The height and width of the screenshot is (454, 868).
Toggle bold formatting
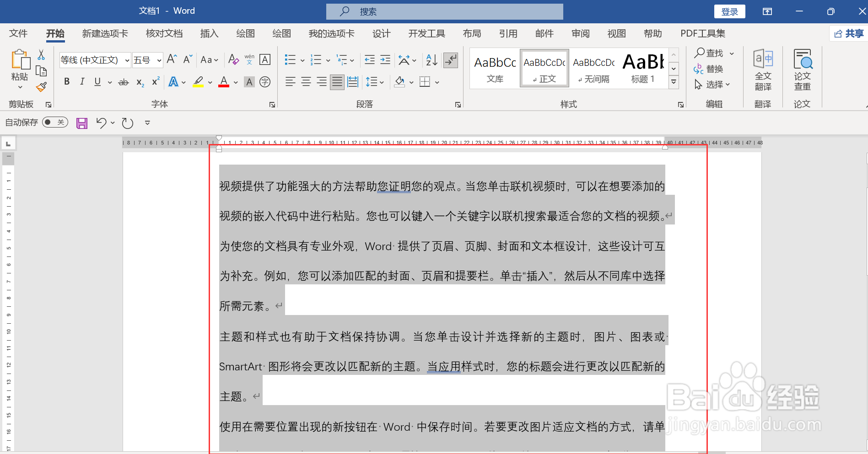[x=67, y=82]
